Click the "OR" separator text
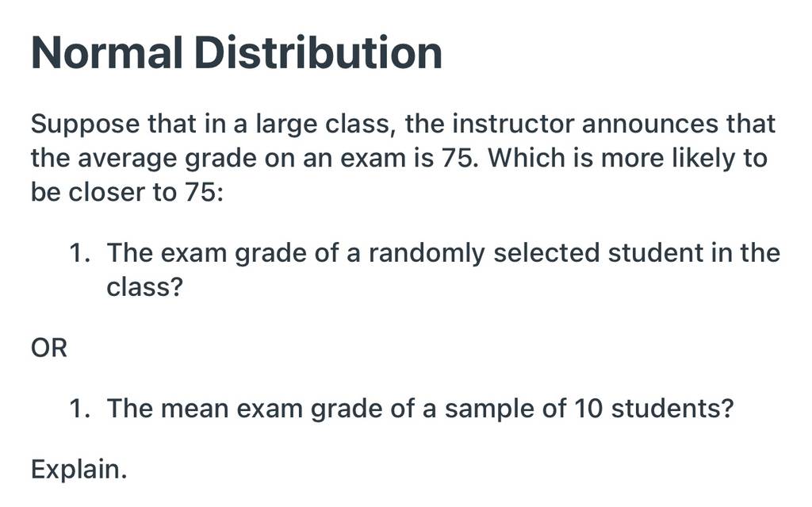This screenshot has height=507, width=812. tap(49, 348)
